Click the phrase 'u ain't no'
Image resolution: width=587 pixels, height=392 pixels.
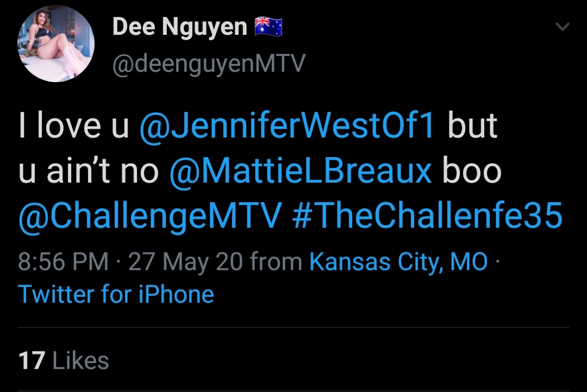pos(89,171)
